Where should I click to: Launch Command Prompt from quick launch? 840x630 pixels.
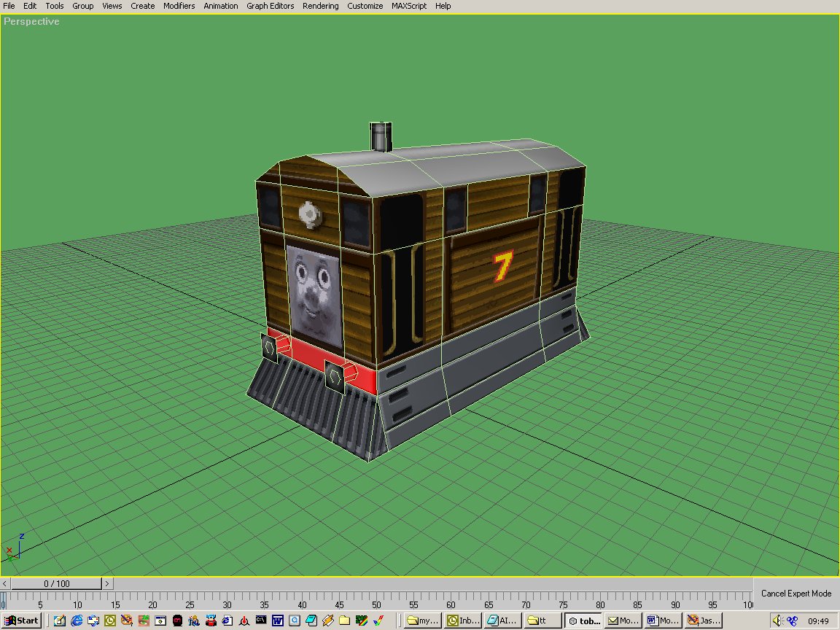[261, 621]
